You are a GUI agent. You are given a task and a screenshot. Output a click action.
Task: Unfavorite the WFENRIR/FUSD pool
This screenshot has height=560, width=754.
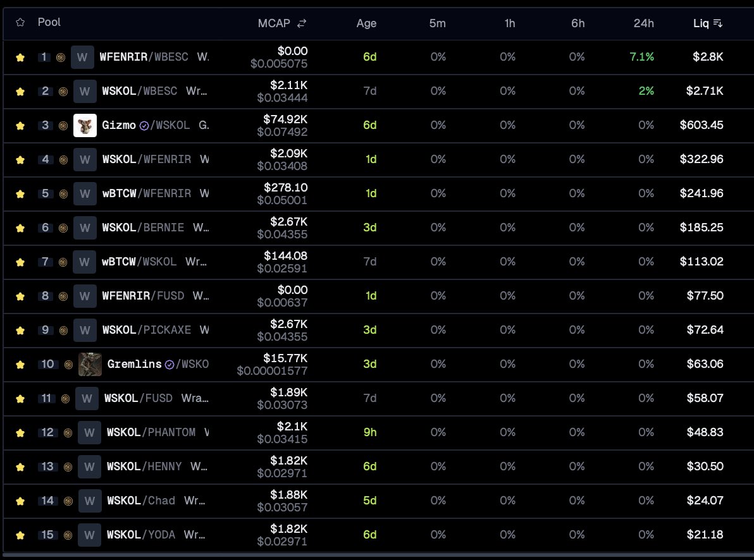pyautogui.click(x=20, y=296)
